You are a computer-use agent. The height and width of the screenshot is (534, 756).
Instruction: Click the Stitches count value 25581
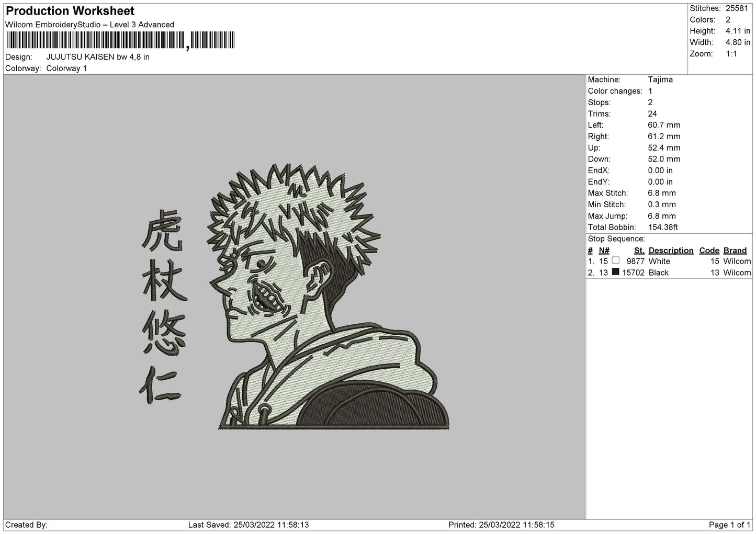point(737,8)
